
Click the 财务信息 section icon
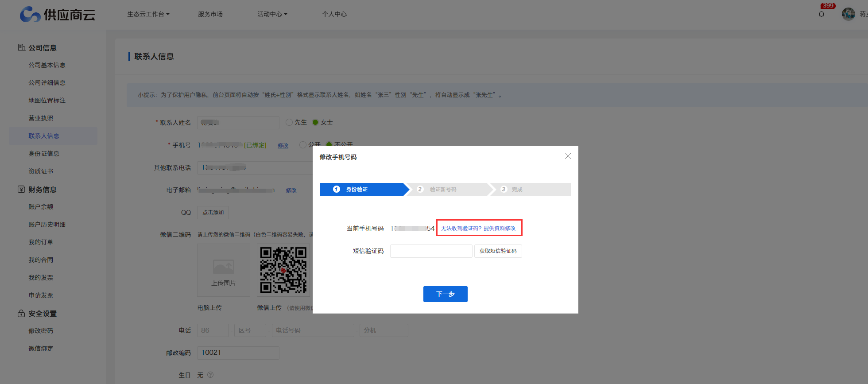tap(21, 189)
